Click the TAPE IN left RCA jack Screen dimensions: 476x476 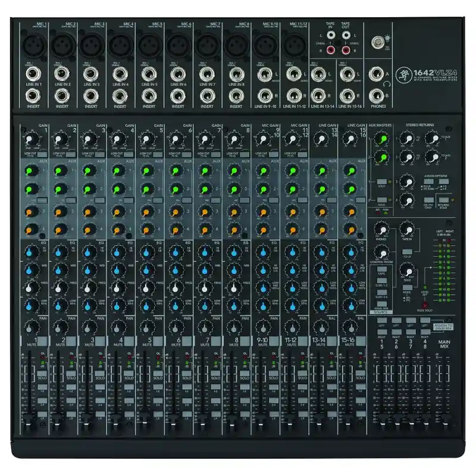coord(331,35)
